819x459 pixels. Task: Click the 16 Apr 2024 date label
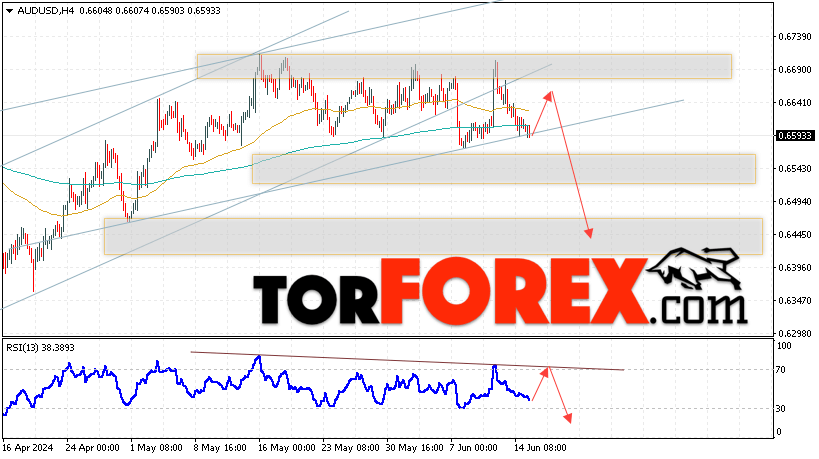click(x=28, y=448)
